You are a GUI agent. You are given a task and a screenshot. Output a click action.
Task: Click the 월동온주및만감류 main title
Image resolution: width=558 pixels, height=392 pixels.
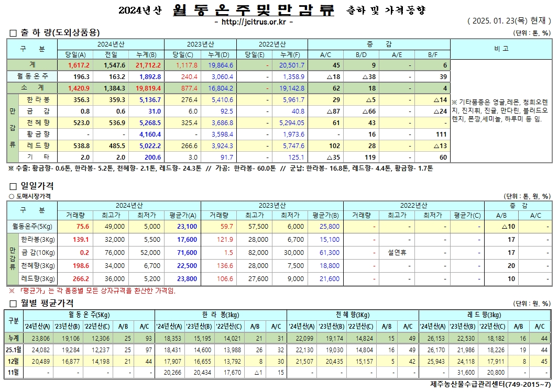point(253,10)
